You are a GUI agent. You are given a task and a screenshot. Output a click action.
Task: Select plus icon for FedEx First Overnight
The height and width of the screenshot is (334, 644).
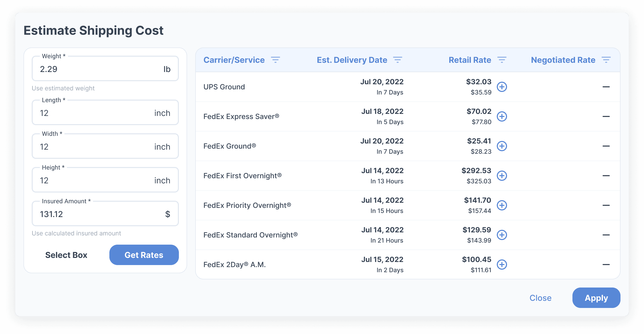[x=502, y=176]
